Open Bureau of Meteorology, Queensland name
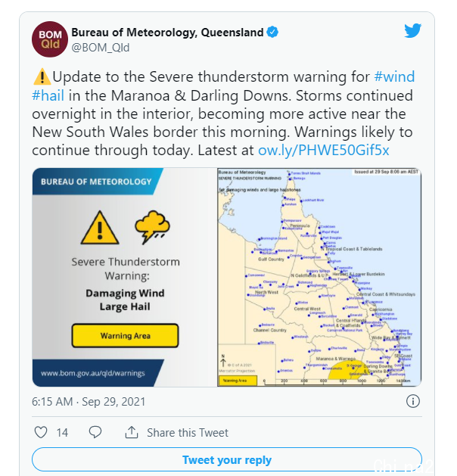 [x=167, y=33]
